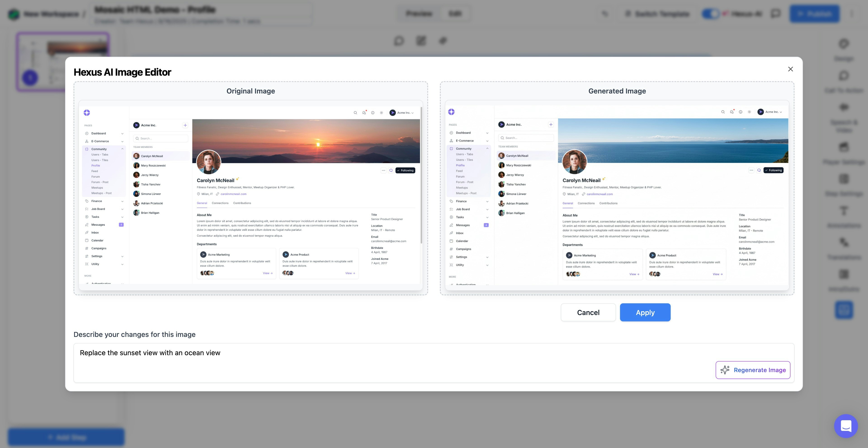868x448 pixels.
Task: Open the Call To Action panel
Action: (x=844, y=82)
